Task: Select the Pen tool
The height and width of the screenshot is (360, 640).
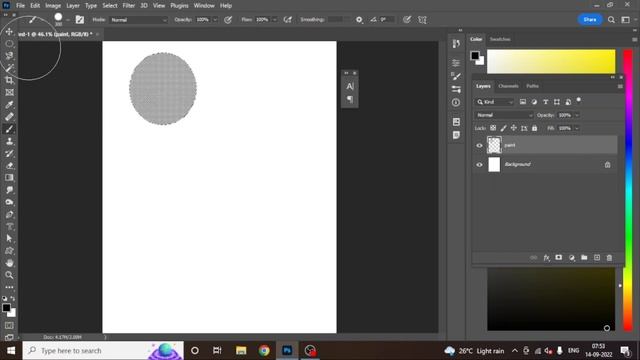Action: click(x=9, y=215)
